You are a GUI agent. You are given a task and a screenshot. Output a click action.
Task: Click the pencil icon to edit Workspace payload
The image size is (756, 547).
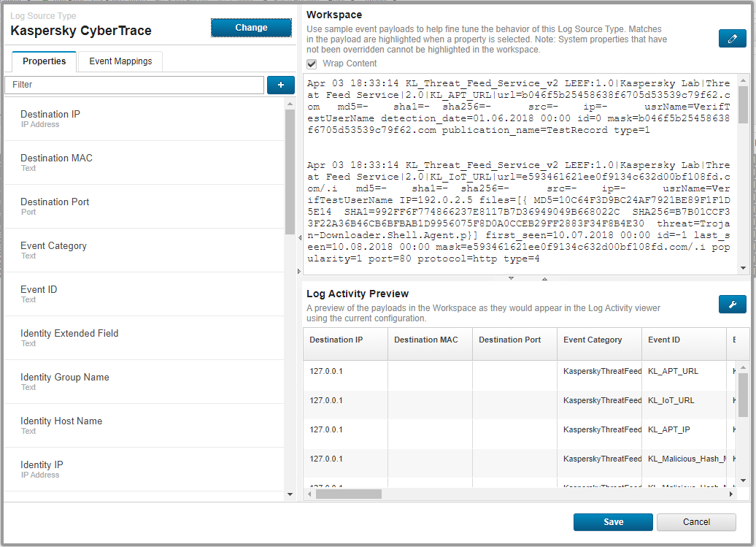pos(733,39)
